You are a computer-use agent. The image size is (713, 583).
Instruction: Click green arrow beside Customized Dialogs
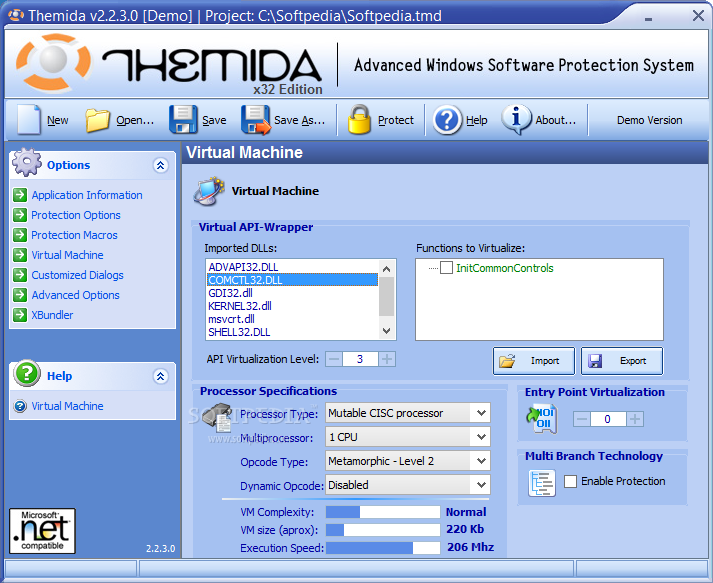(20, 275)
